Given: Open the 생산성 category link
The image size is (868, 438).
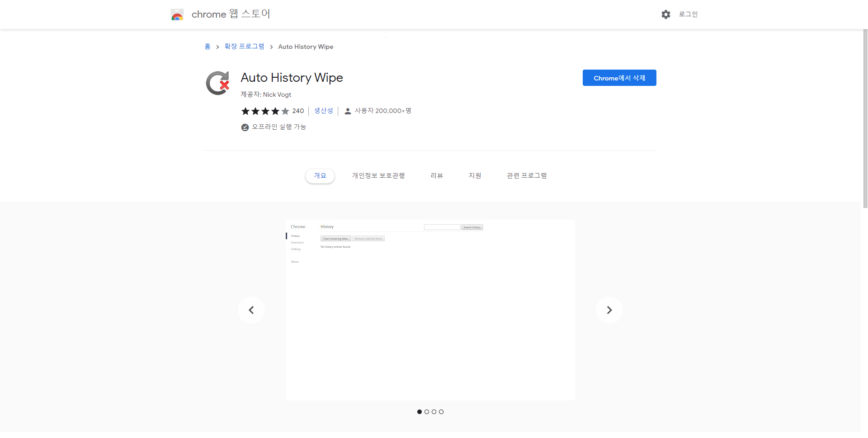Looking at the screenshot, I should 324,111.
